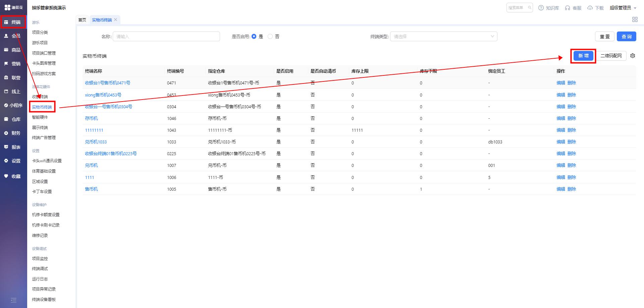
Task: Open the 会员 section in left sidebar
Action: (x=13, y=36)
